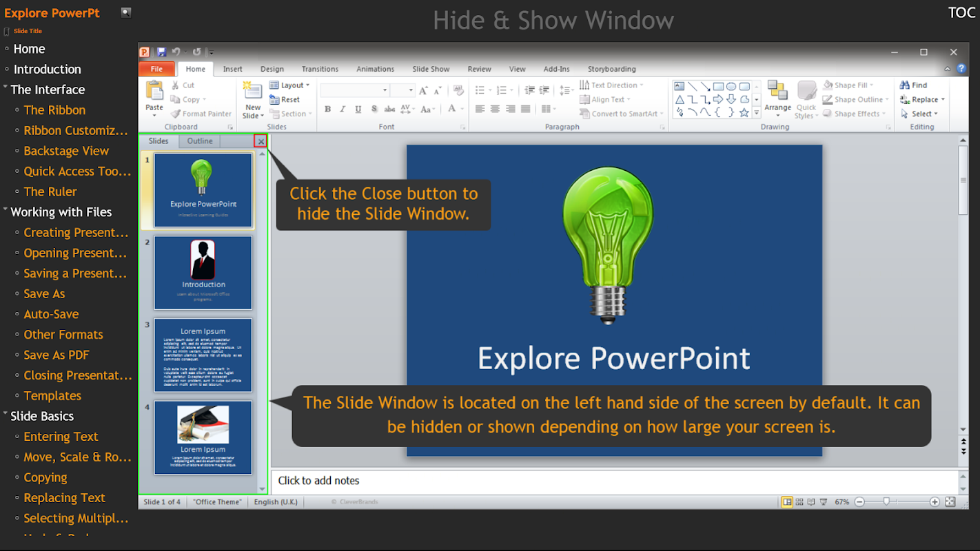Viewport: 980px width, 551px height.
Task: Click the Save icon in Quick Access Toolbar
Action: click(x=161, y=52)
